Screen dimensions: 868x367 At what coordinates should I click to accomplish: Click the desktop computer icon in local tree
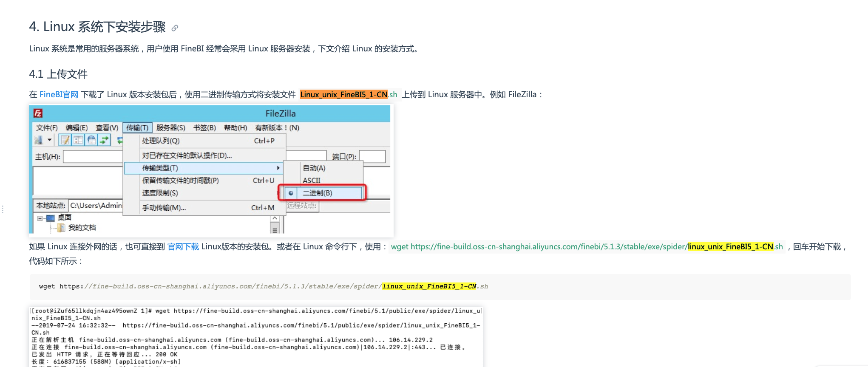point(51,218)
